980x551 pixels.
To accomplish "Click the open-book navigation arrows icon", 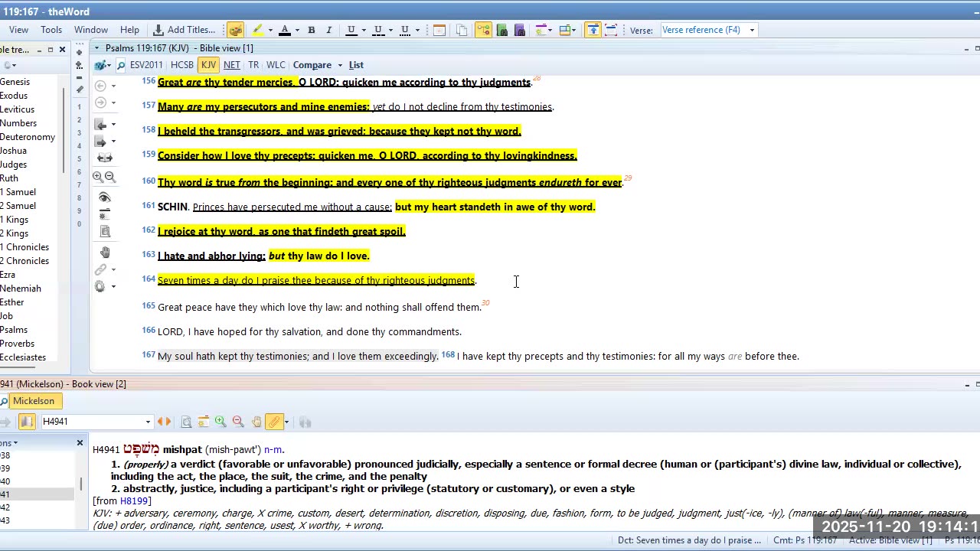I will pos(105,158).
